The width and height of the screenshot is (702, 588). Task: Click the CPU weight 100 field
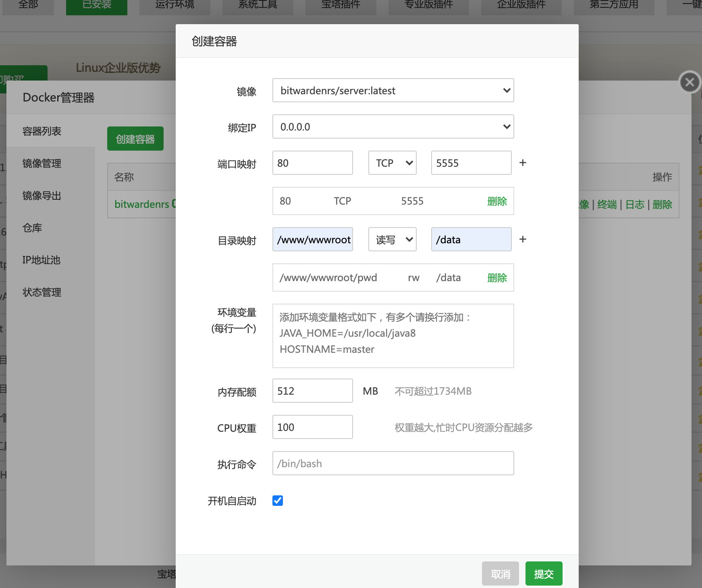[x=312, y=427]
